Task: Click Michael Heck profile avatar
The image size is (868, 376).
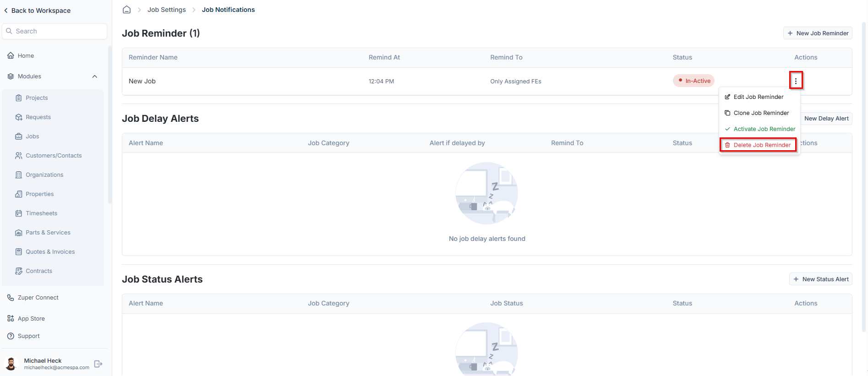Action: pyautogui.click(x=11, y=364)
